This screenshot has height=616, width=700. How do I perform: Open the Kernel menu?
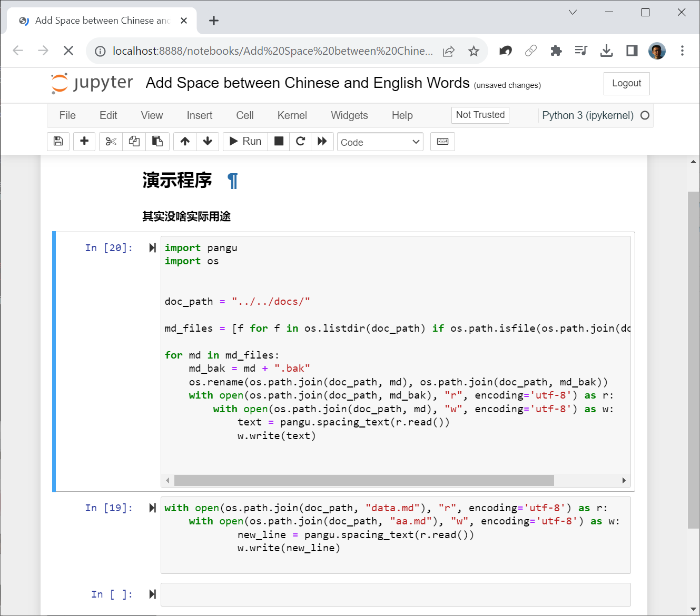pos(292,115)
